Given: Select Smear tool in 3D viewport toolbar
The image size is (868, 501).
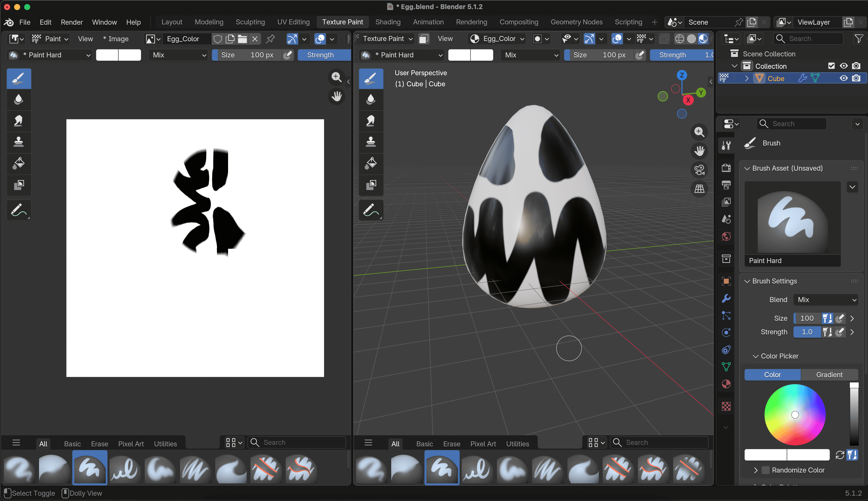Looking at the screenshot, I should 371,121.
